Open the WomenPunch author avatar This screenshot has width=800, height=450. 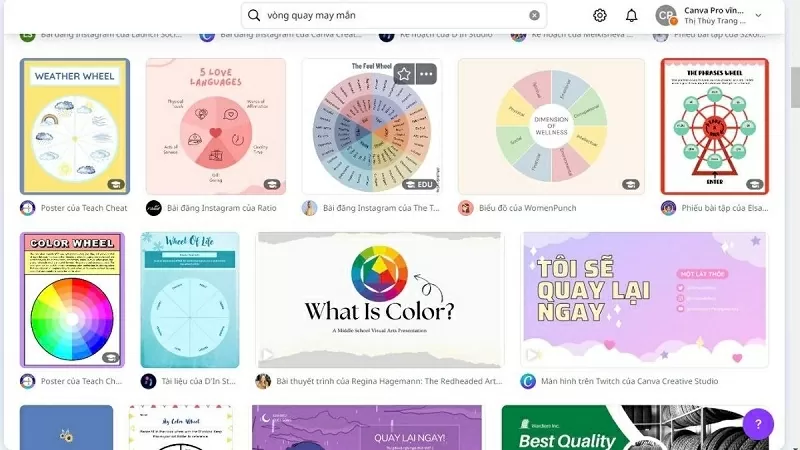[x=465, y=208]
